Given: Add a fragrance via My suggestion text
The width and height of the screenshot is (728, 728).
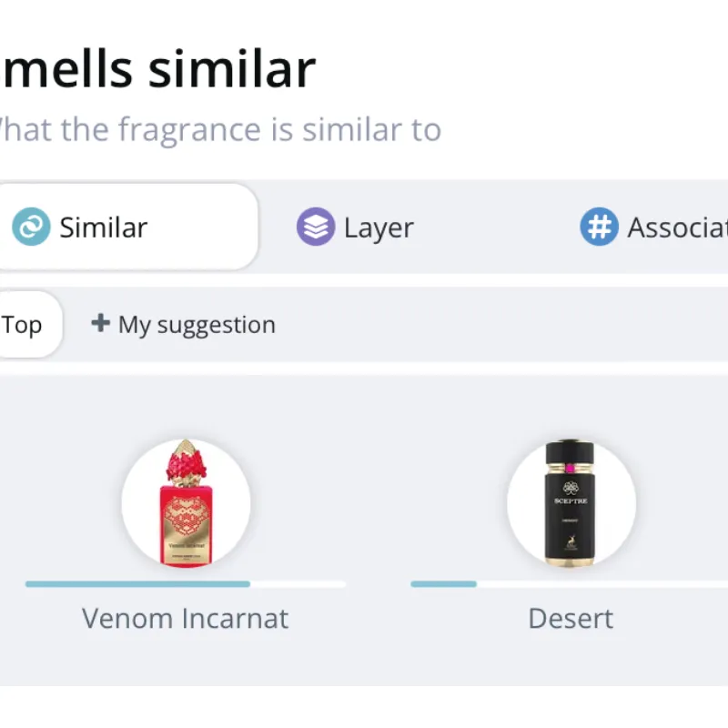Looking at the screenshot, I should [197, 325].
